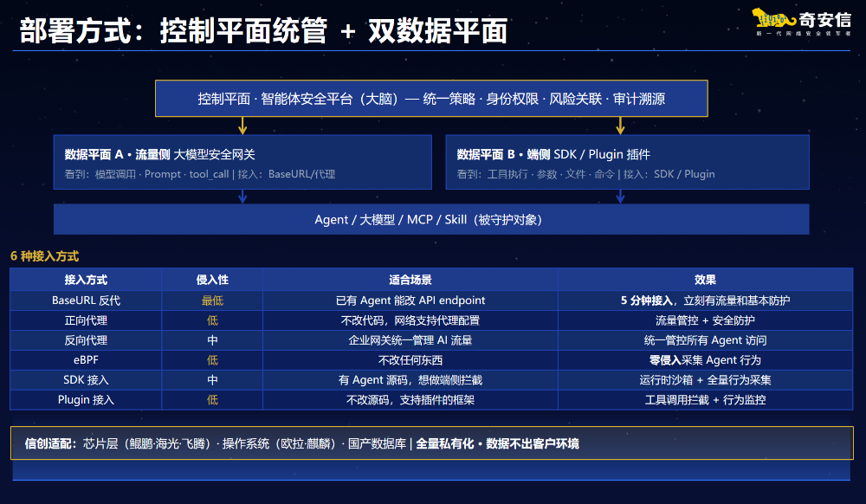This screenshot has height=504, width=866.
Task: Click the 奇安信 logo in the corner
Action: [802, 22]
